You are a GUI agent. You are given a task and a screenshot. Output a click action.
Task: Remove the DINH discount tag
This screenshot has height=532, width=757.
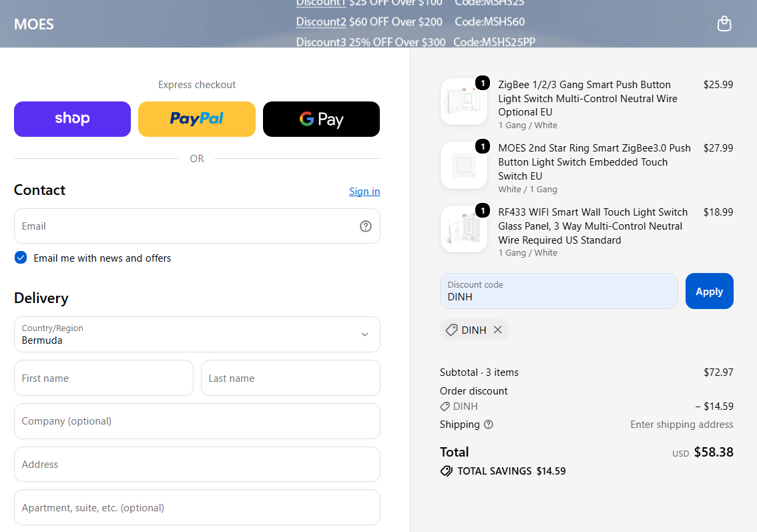pos(498,330)
